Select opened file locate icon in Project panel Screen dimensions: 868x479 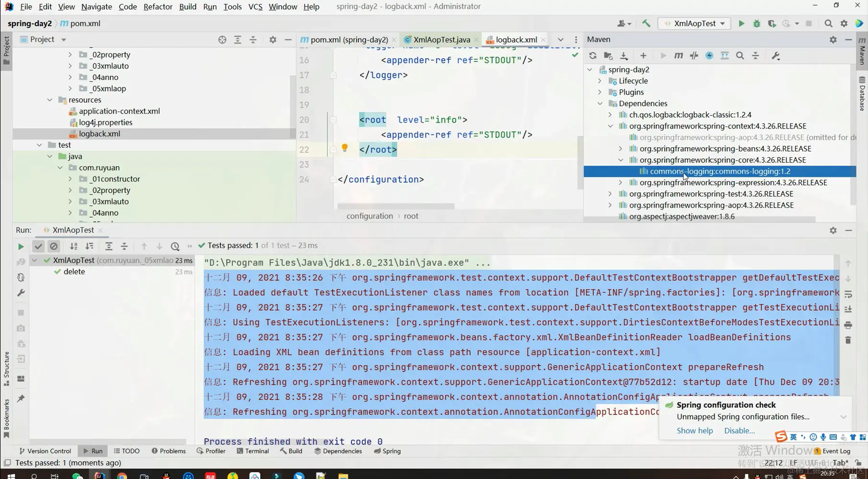point(222,40)
